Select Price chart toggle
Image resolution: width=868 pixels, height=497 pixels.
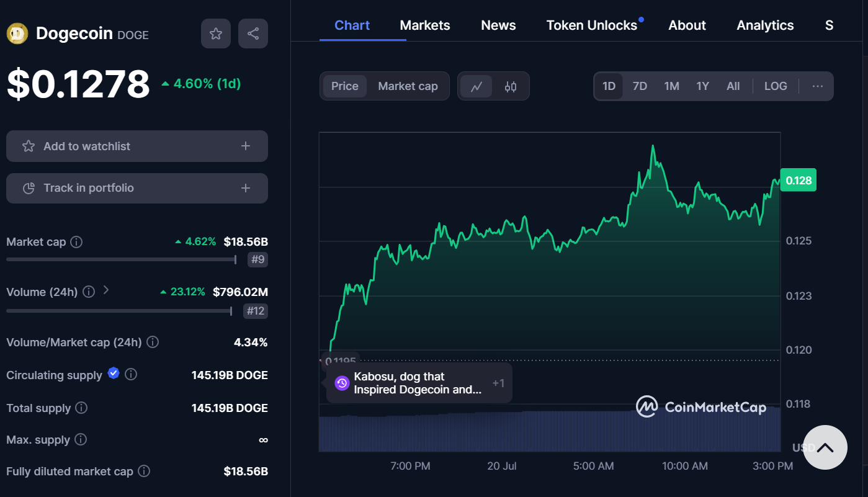345,86
